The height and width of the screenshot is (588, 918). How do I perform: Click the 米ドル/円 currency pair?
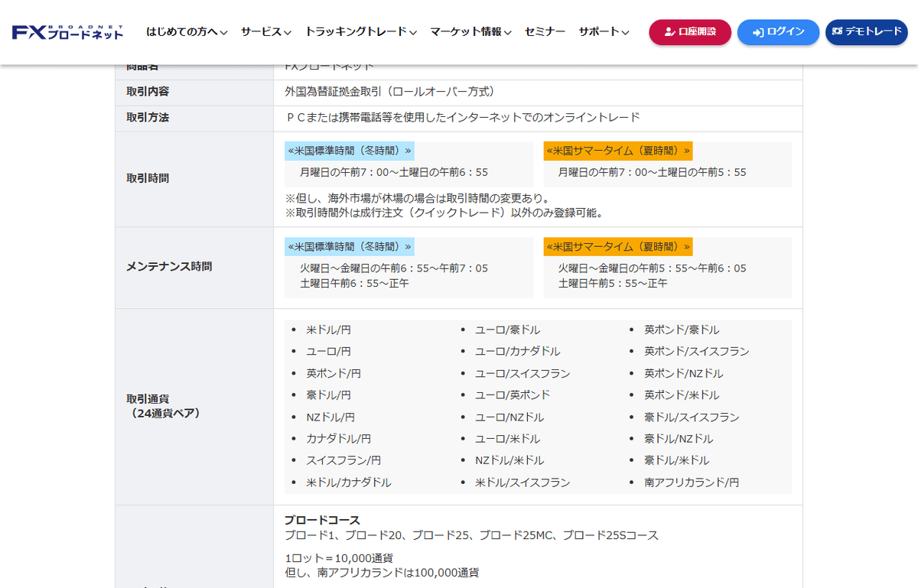329,330
